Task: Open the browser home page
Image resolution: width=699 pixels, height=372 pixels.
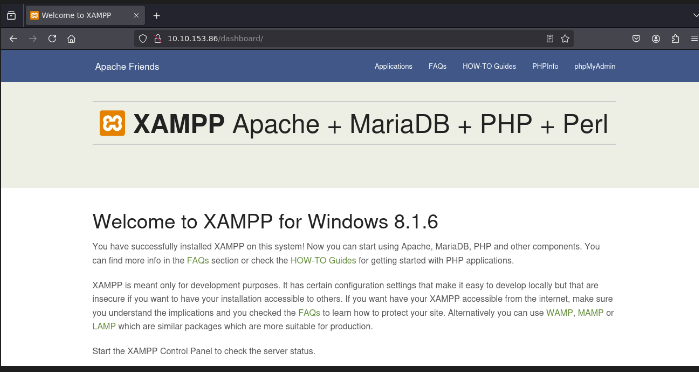Action: [x=71, y=39]
